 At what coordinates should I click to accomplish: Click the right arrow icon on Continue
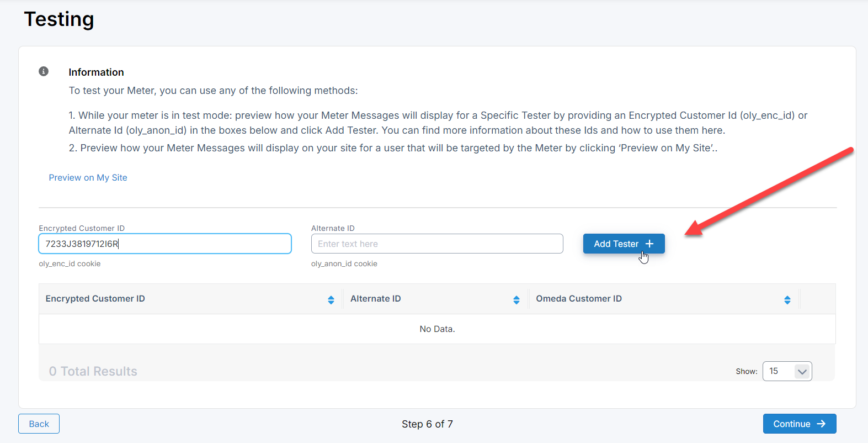821,424
